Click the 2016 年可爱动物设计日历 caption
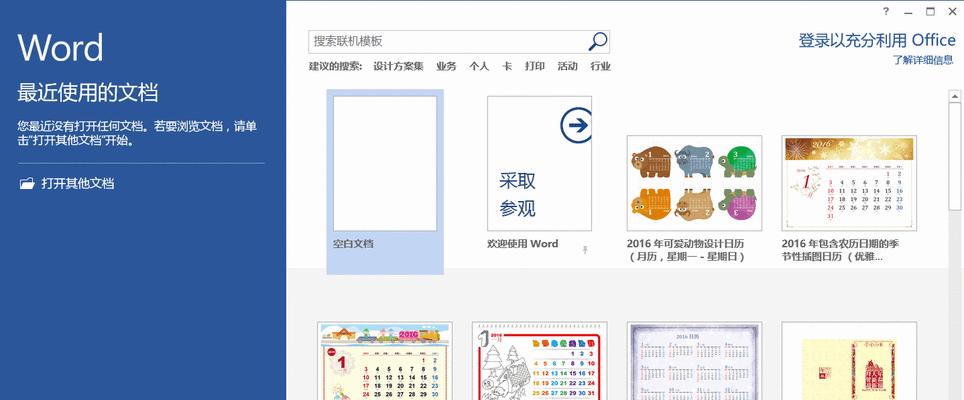This screenshot has height=400, width=964. (x=686, y=250)
